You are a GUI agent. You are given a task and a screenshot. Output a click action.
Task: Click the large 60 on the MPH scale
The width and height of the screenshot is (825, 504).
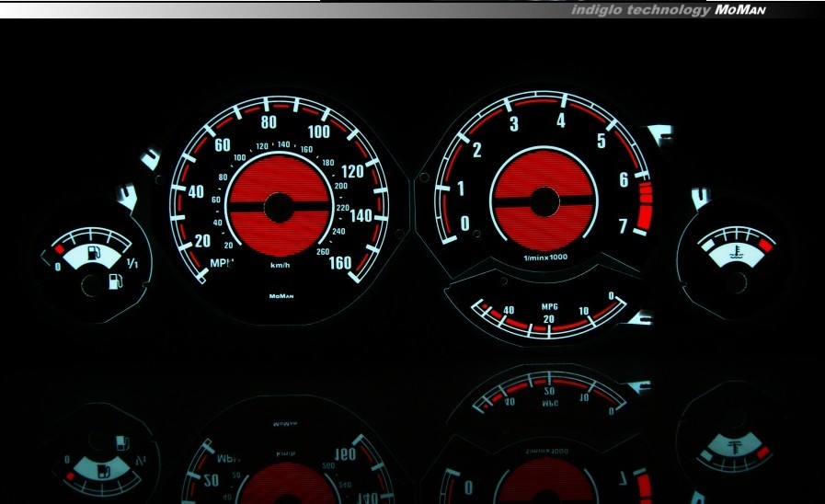tap(223, 144)
